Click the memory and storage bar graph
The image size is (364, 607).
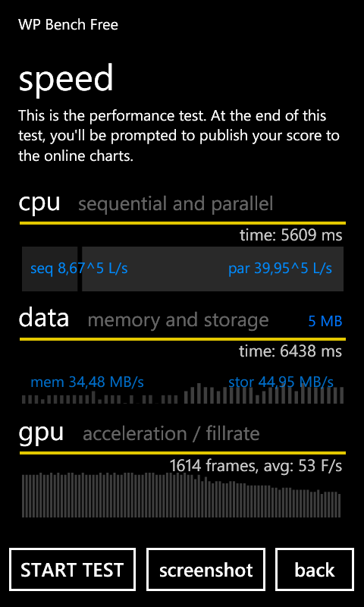point(183,393)
